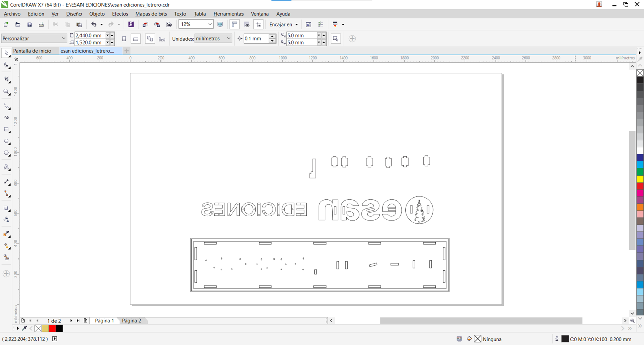Open the Diseño menu
The width and height of the screenshot is (644, 345).
74,14
